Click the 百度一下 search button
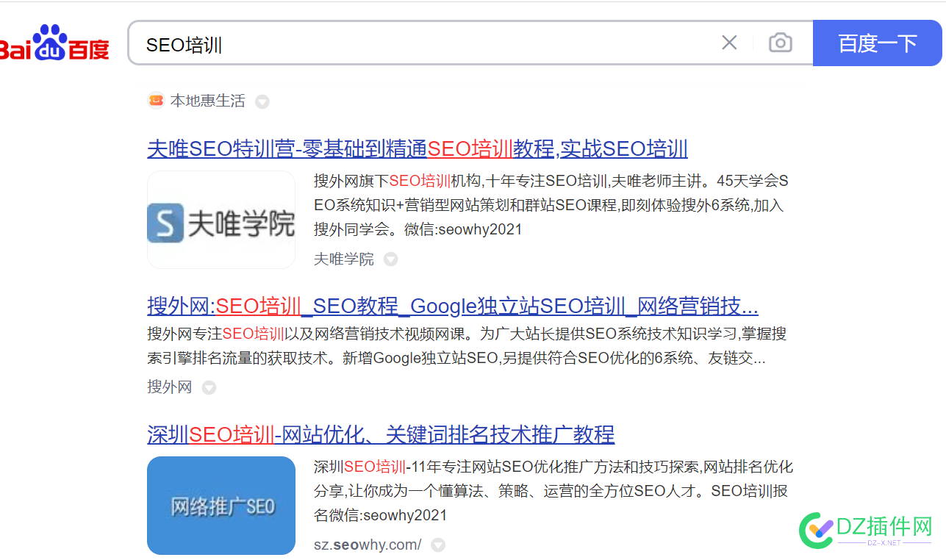Screen dimensions: 946x560 [878, 43]
